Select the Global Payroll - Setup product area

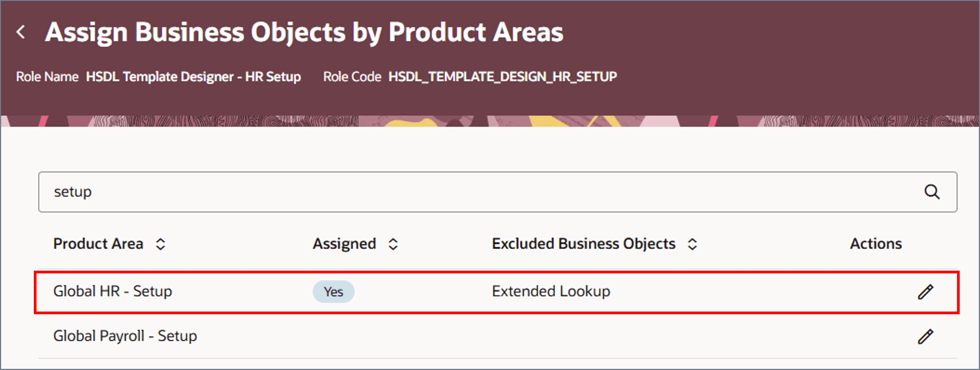point(125,336)
